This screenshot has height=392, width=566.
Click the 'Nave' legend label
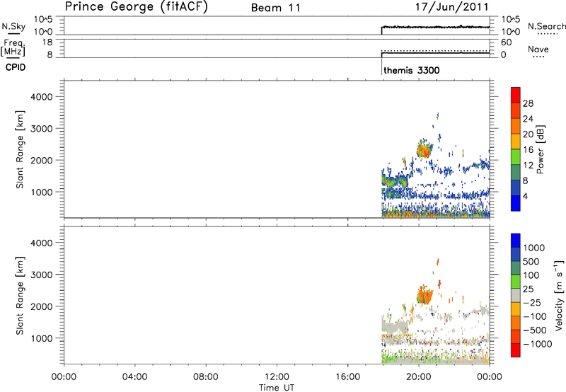[538, 49]
